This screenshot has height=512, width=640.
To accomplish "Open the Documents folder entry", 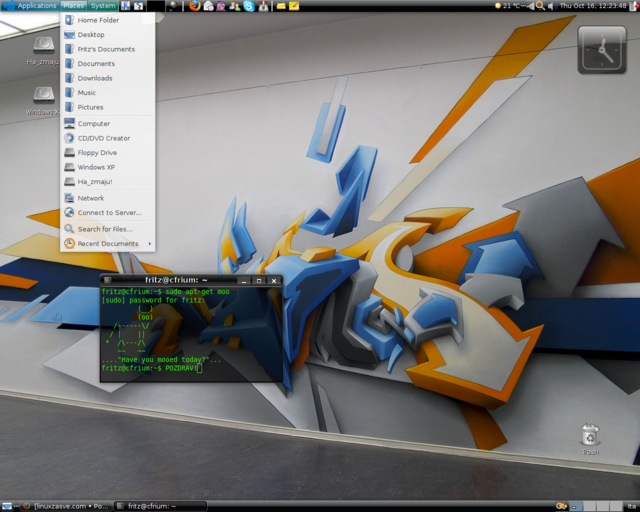I will click(108, 64).
